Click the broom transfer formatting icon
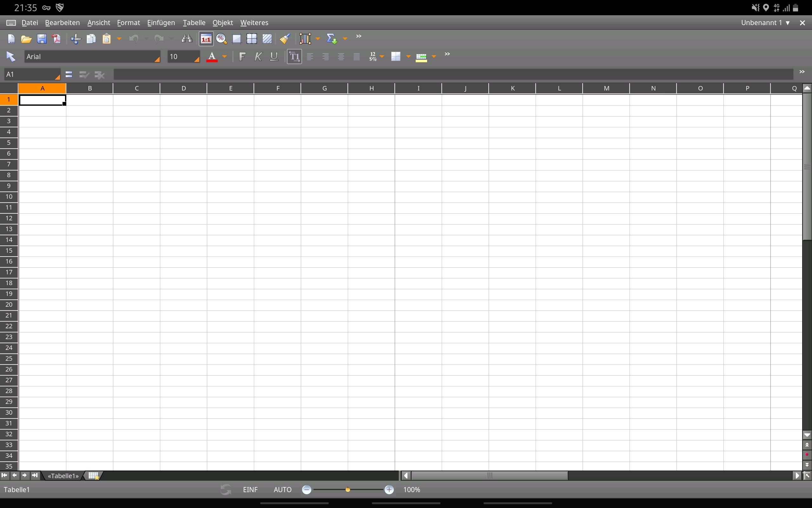Viewport: 812px width, 508px height. coord(285,39)
